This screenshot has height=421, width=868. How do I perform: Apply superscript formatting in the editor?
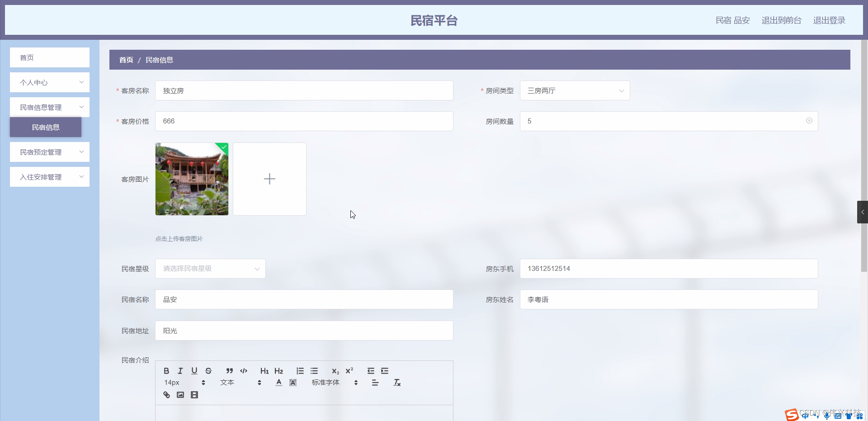pyautogui.click(x=349, y=371)
